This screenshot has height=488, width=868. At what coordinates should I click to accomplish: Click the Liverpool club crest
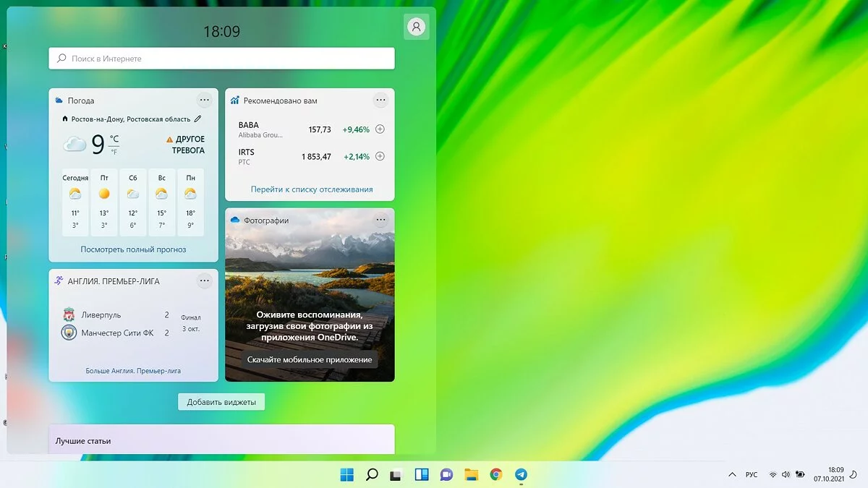tap(69, 314)
